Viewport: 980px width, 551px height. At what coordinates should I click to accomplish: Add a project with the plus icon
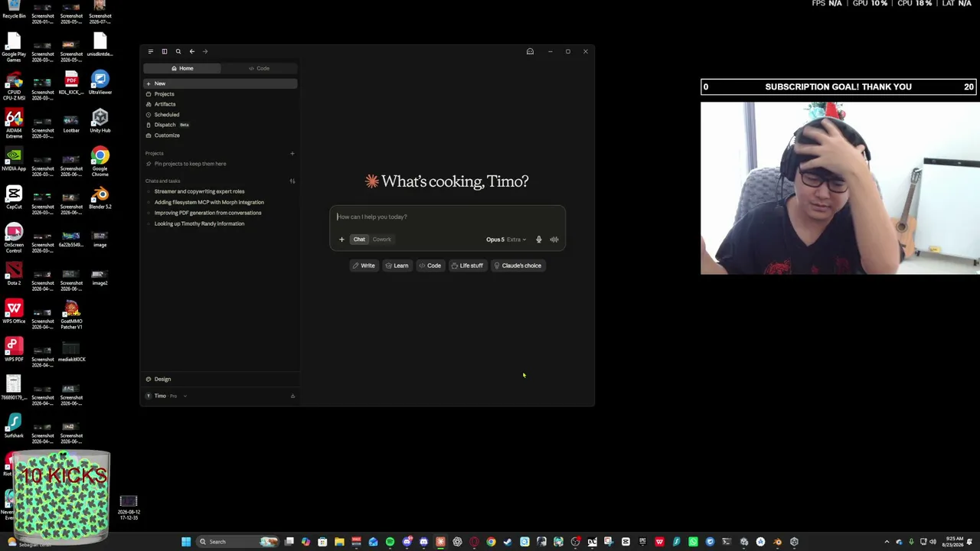pos(292,153)
